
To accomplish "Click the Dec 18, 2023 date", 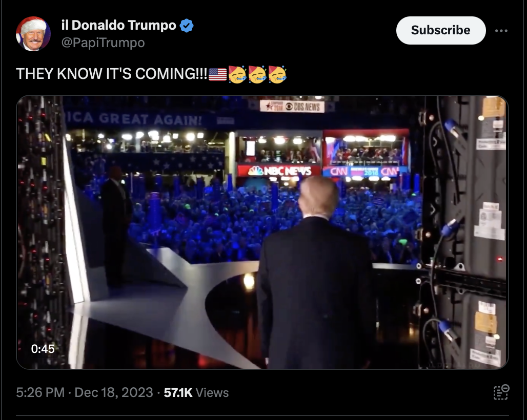I will 114,392.
